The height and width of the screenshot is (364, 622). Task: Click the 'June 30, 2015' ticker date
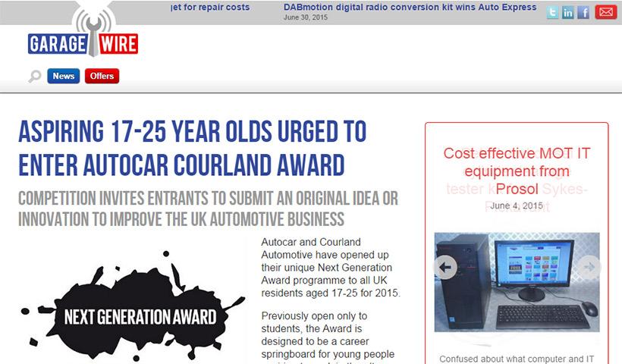coord(306,17)
